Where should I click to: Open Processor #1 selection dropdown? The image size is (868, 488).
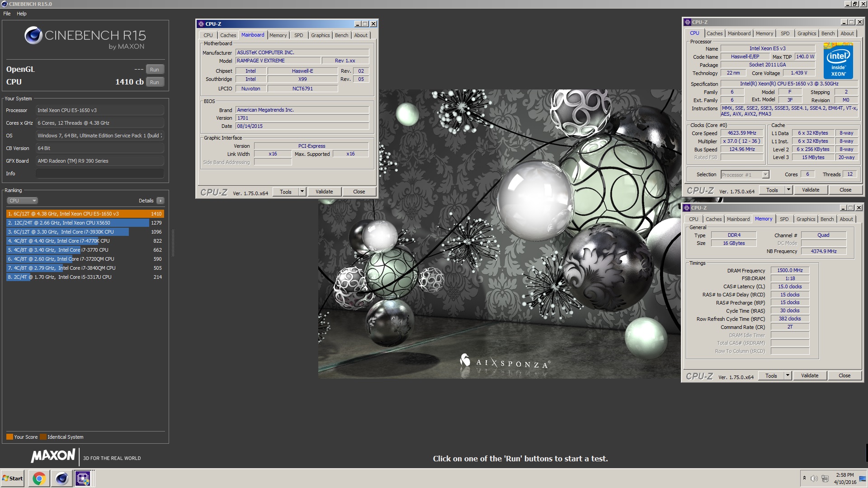[x=745, y=175]
